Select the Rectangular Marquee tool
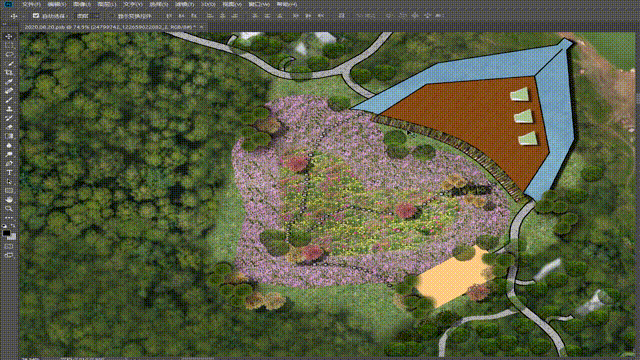The width and height of the screenshot is (640, 360). pyautogui.click(x=9, y=46)
